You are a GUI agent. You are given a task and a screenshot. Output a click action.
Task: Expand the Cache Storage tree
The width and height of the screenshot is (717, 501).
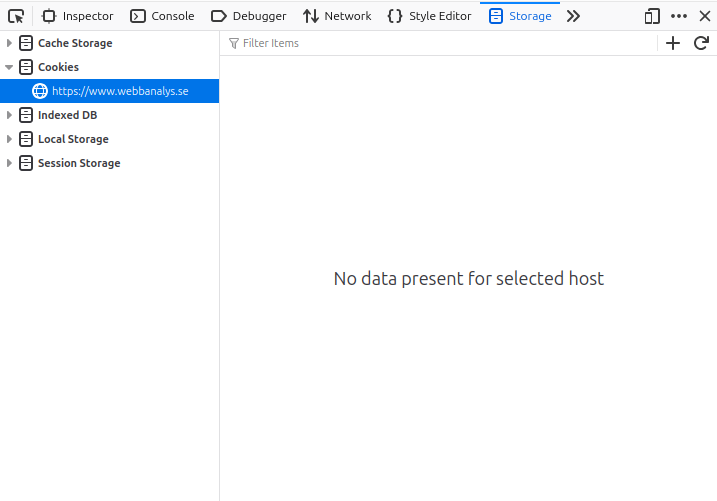[10, 43]
